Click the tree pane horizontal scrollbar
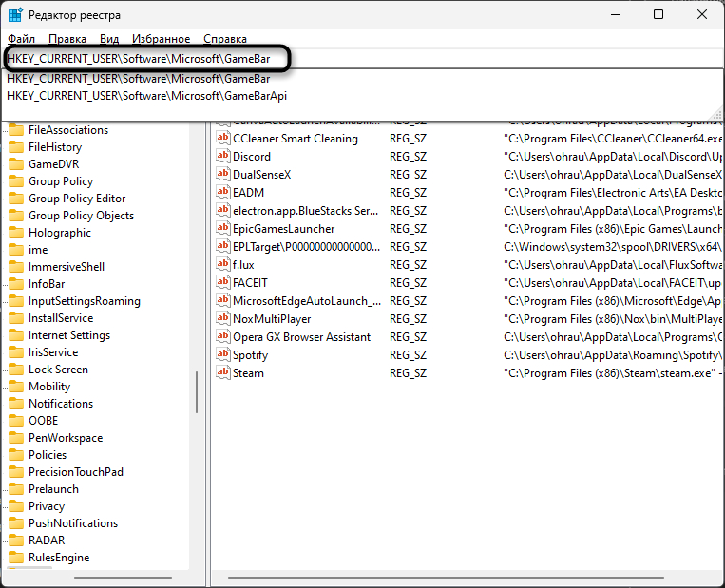The image size is (725, 588). [x=123, y=578]
